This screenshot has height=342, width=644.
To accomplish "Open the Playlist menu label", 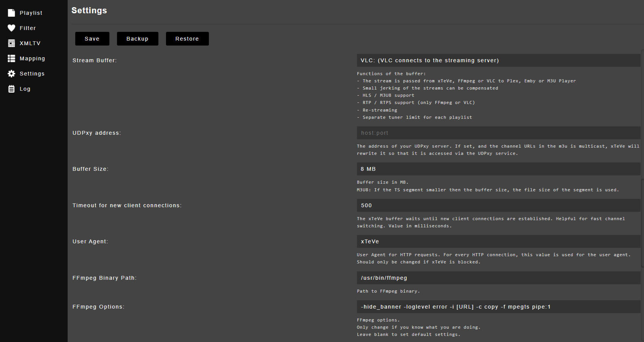I will [31, 13].
